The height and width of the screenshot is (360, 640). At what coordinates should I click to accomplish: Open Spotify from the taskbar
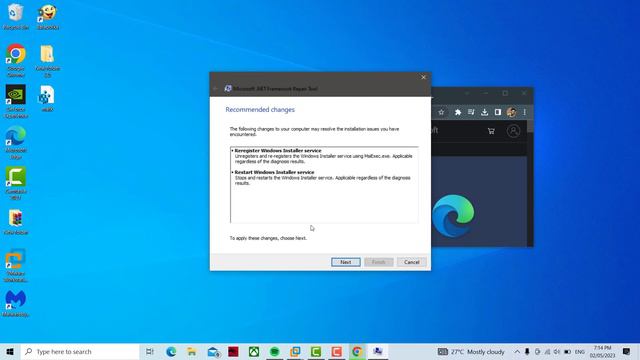click(x=275, y=351)
